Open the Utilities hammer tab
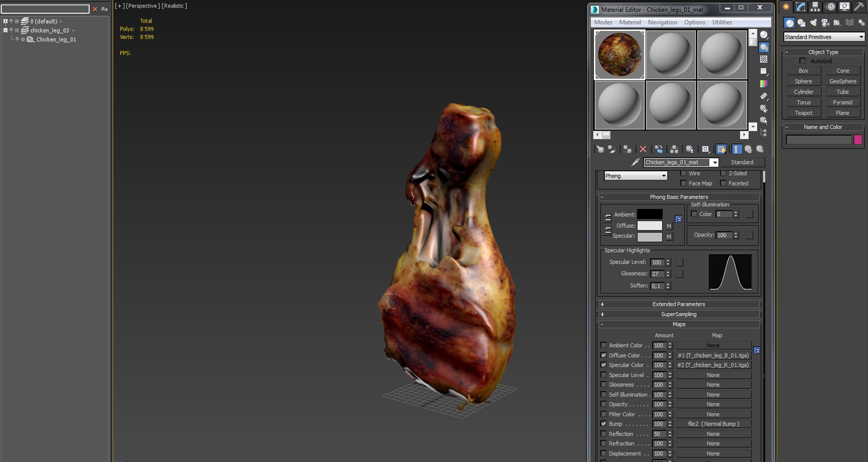The width and height of the screenshot is (868, 462). 859,7
